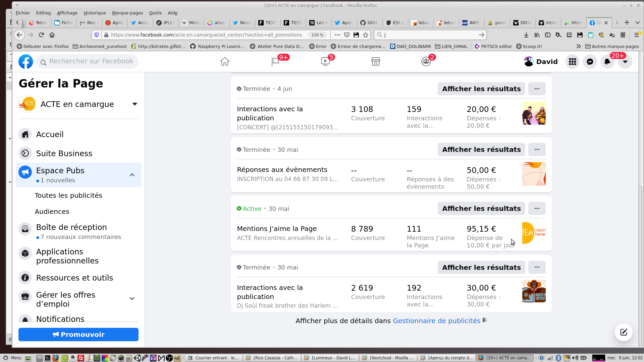Open the Historique menu in Firefox
This screenshot has width=644, height=362.
click(95, 13)
